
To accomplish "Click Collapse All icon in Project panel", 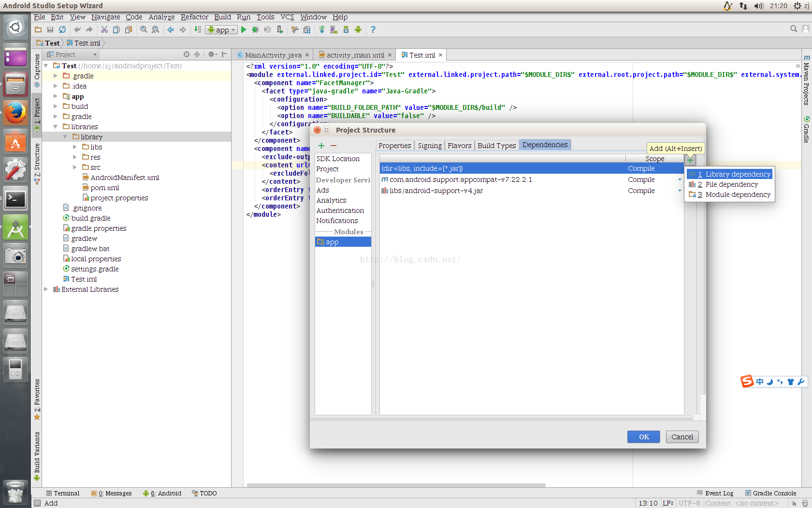I will click(x=197, y=54).
